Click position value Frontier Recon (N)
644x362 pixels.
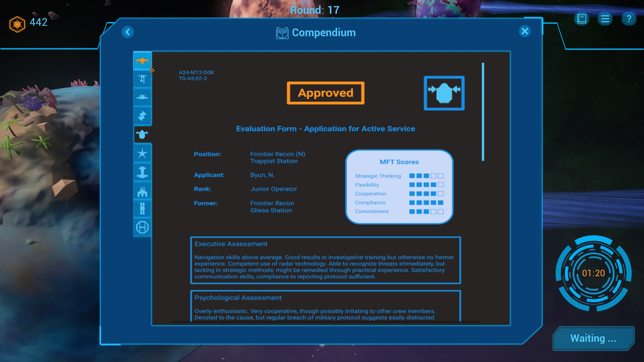pyautogui.click(x=278, y=154)
